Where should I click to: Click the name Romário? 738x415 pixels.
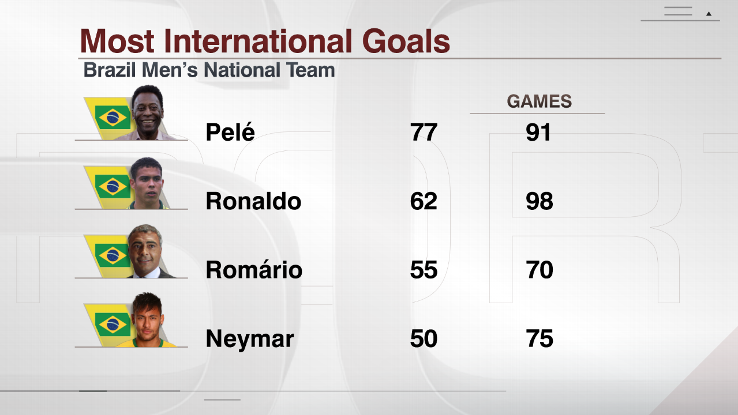254,270
